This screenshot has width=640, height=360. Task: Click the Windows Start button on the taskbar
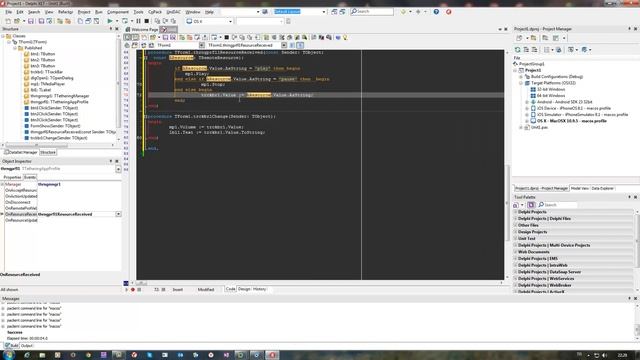9,355
